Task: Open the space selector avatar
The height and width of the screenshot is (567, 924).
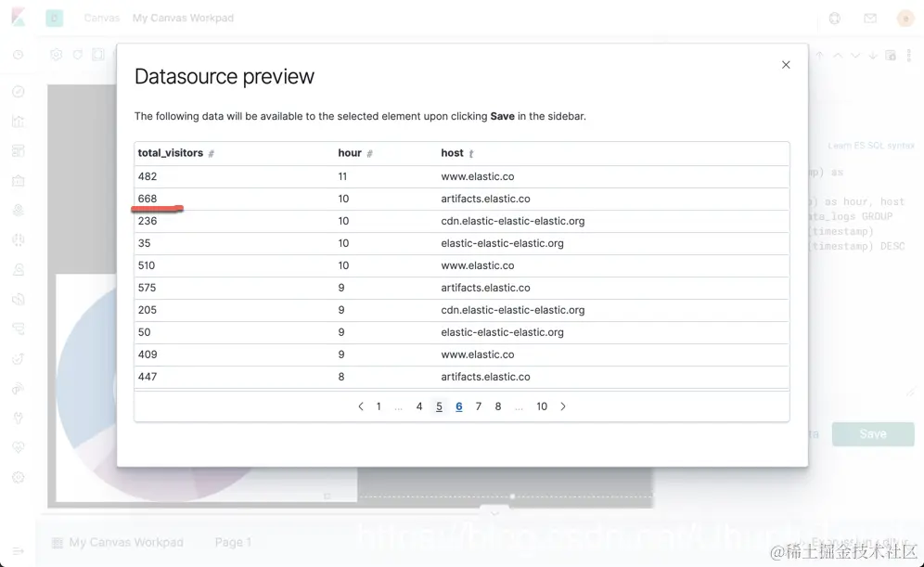Action: [54, 19]
